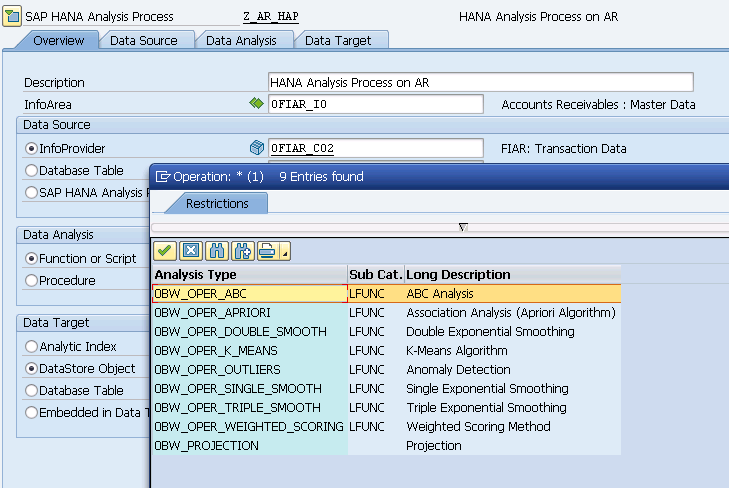Click the Long Description column header
Image resolution: width=729 pixels, height=488 pixels.
[512, 275]
